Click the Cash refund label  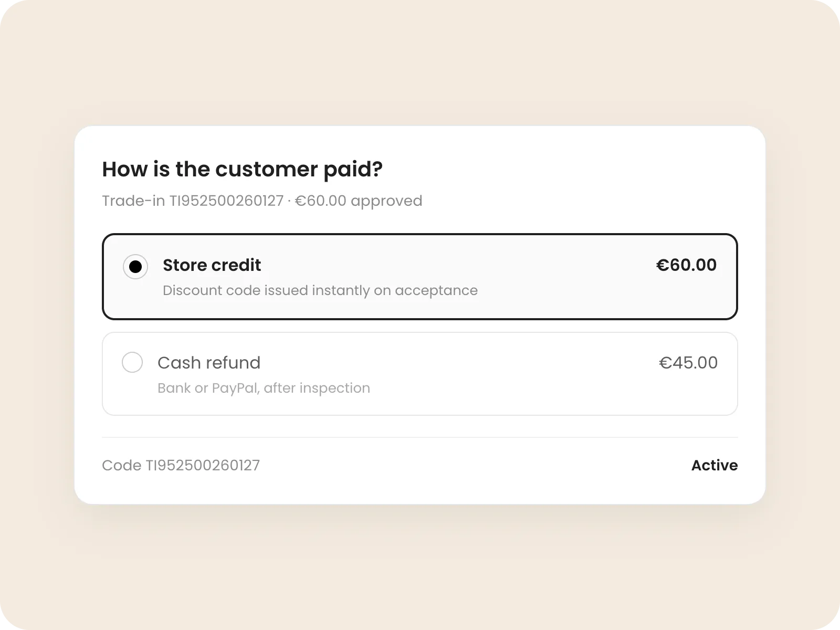tap(209, 363)
